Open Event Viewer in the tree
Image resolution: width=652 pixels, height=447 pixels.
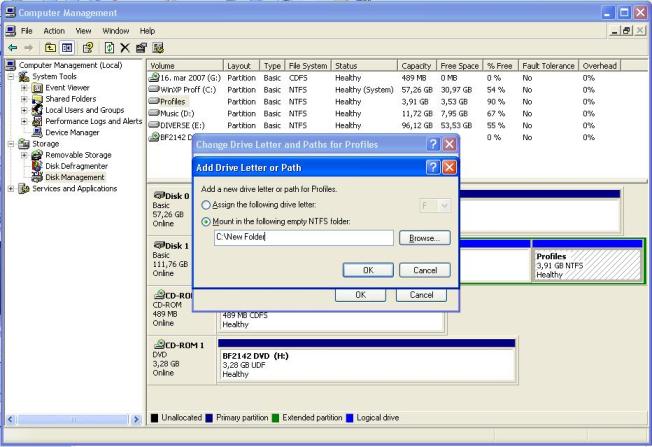point(67,88)
